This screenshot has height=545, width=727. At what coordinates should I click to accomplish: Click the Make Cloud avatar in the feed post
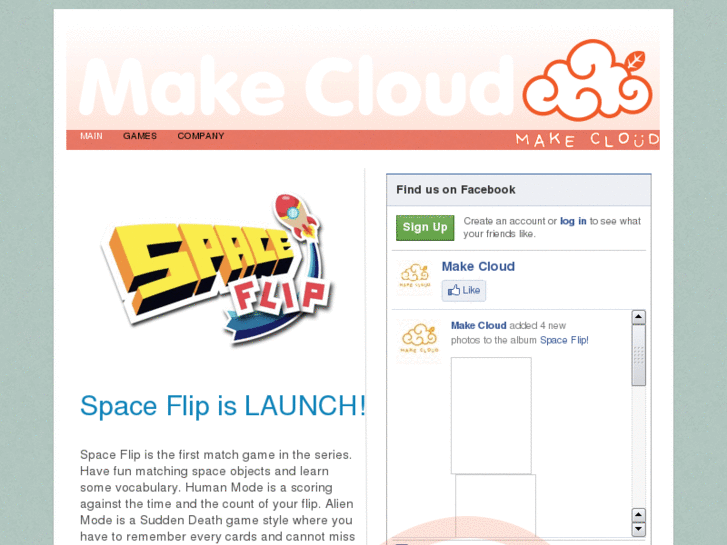point(419,340)
